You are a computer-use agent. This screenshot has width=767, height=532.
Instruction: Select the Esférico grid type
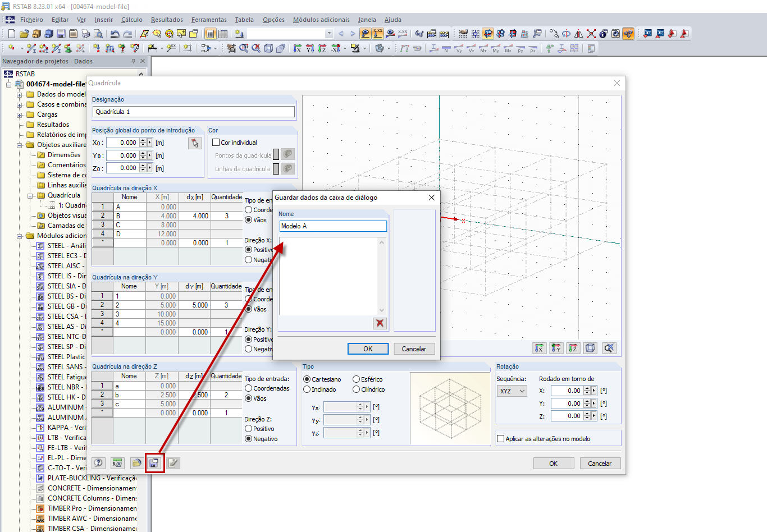coord(357,379)
